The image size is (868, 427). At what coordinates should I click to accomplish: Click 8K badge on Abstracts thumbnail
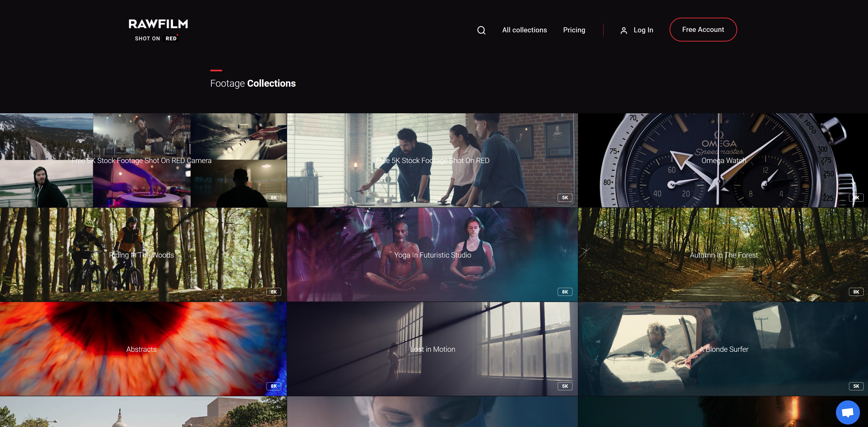[274, 386]
